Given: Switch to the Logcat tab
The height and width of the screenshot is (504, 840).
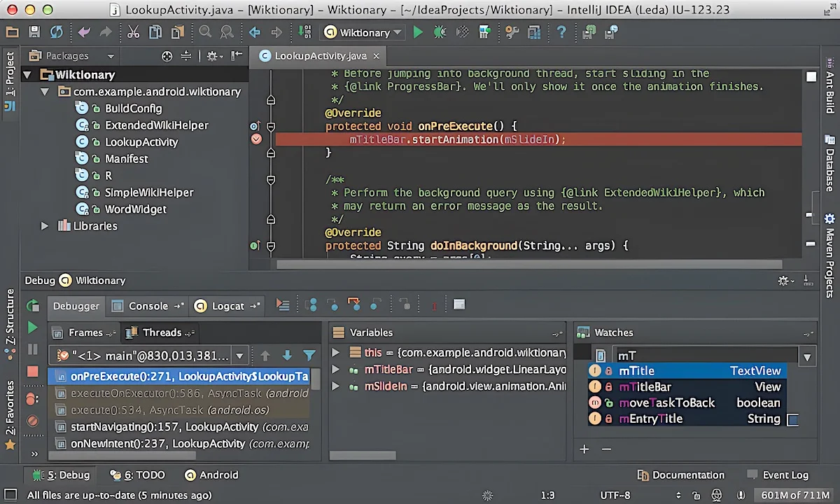Looking at the screenshot, I should click(227, 306).
